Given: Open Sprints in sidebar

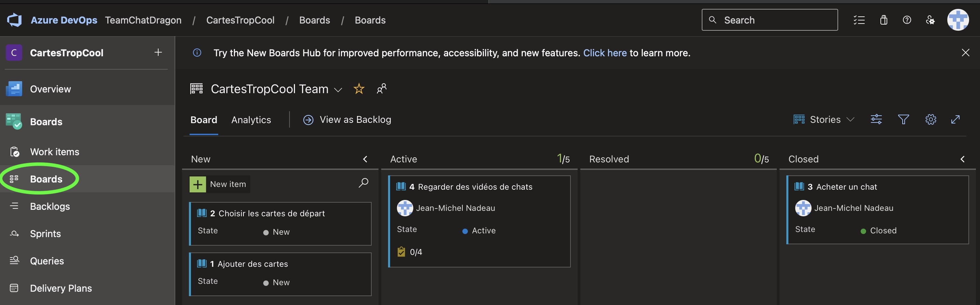Looking at the screenshot, I should click(x=87, y=234).
